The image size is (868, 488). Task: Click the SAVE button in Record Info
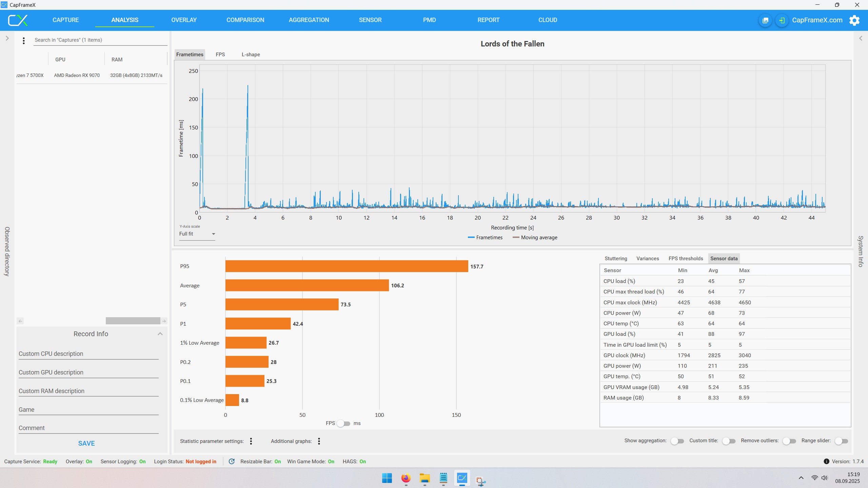[x=86, y=443]
